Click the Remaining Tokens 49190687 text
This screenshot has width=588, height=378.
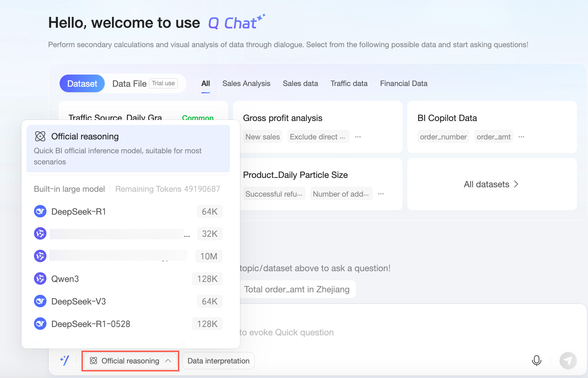167,189
